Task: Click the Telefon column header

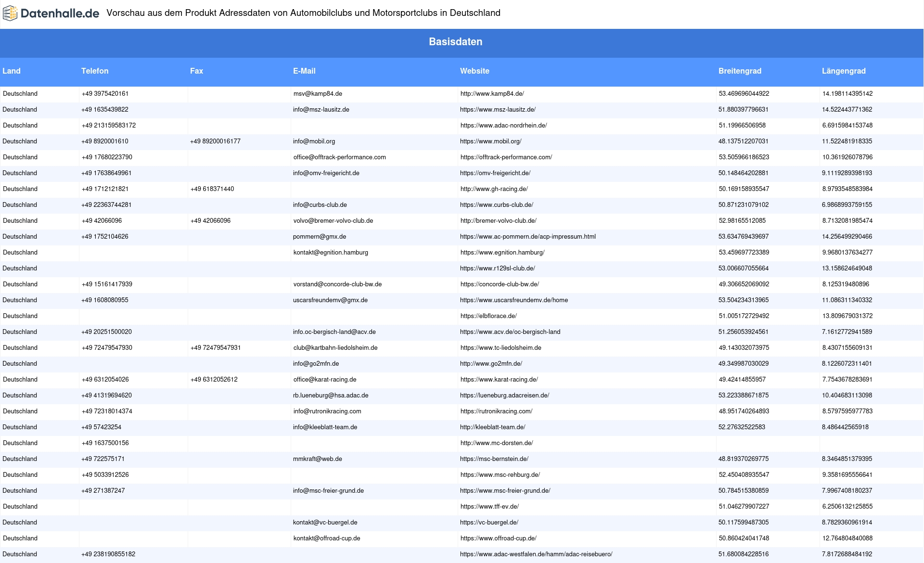Action: tap(95, 71)
